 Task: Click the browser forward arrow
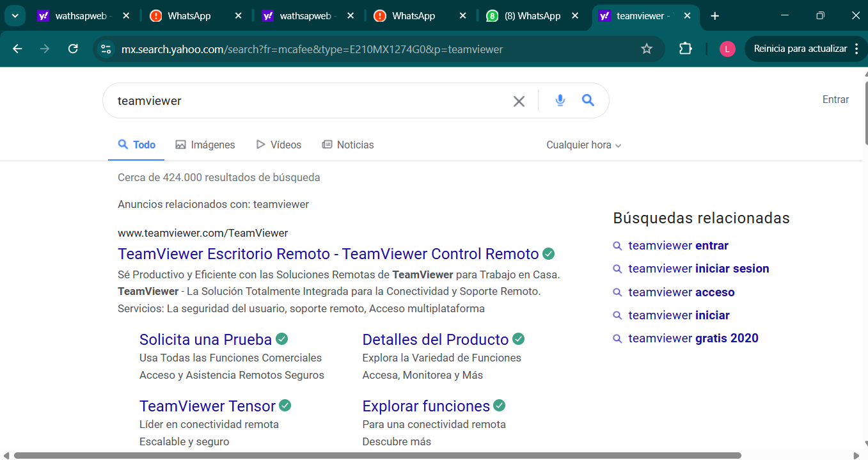(45, 49)
